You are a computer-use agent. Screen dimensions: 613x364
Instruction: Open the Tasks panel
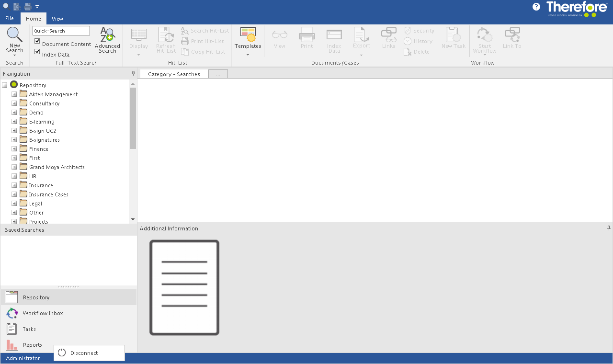(29, 329)
